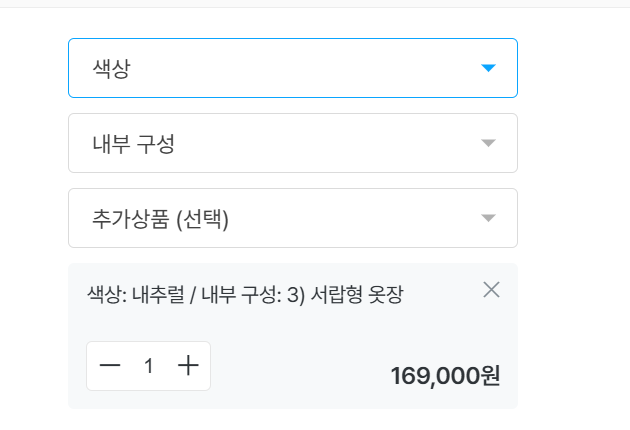
Task: Increase quantity with the plus icon
Action: [x=188, y=365]
